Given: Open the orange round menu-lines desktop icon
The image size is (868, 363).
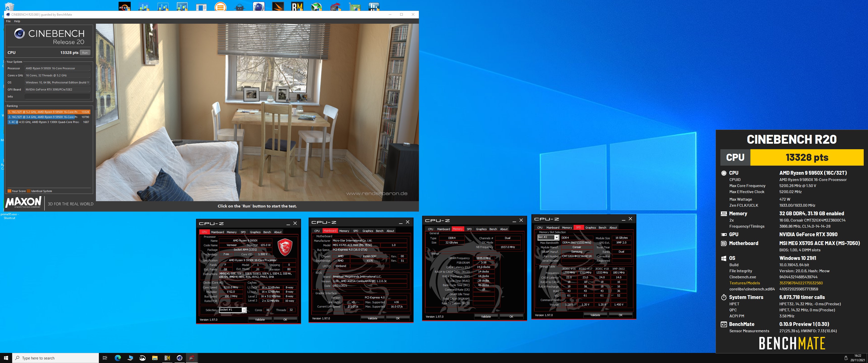Looking at the screenshot, I should (x=220, y=6).
